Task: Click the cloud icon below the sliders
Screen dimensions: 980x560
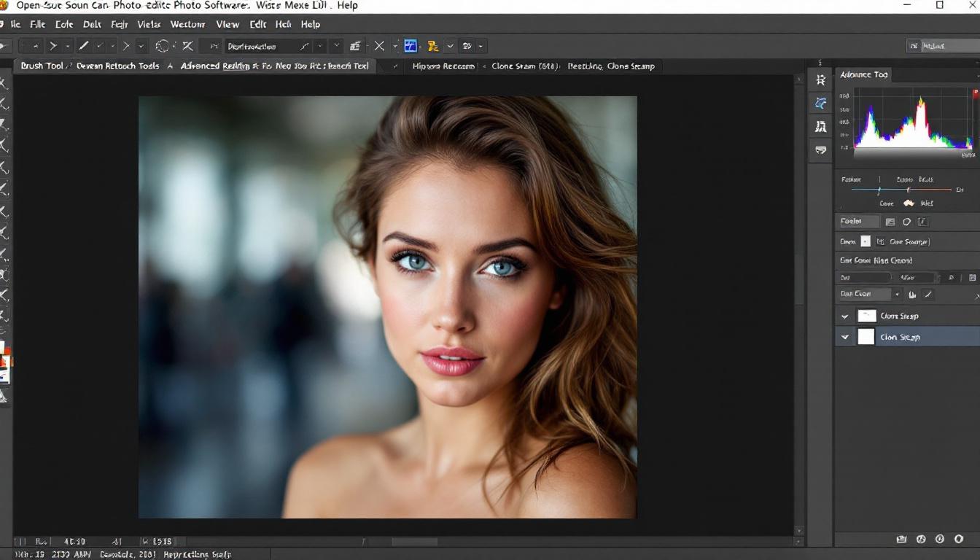Action: point(909,203)
